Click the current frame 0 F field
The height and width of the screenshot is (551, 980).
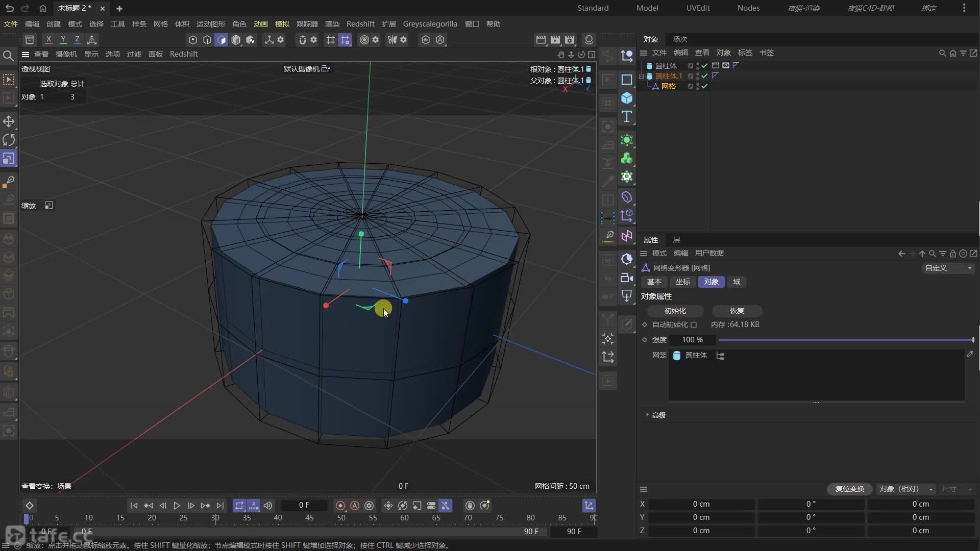[304, 505]
